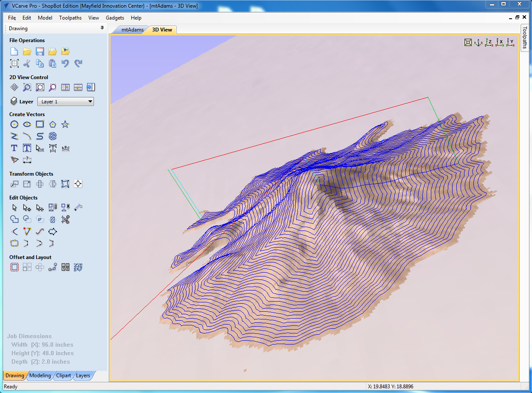Screen dimensions: 532x393
Task: Select the Node Editing cursor tool
Action: 27,208
